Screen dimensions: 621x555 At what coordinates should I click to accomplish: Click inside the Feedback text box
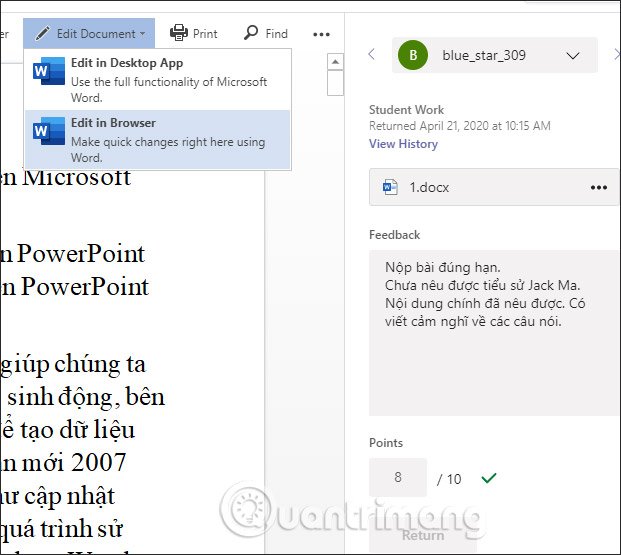(494, 333)
